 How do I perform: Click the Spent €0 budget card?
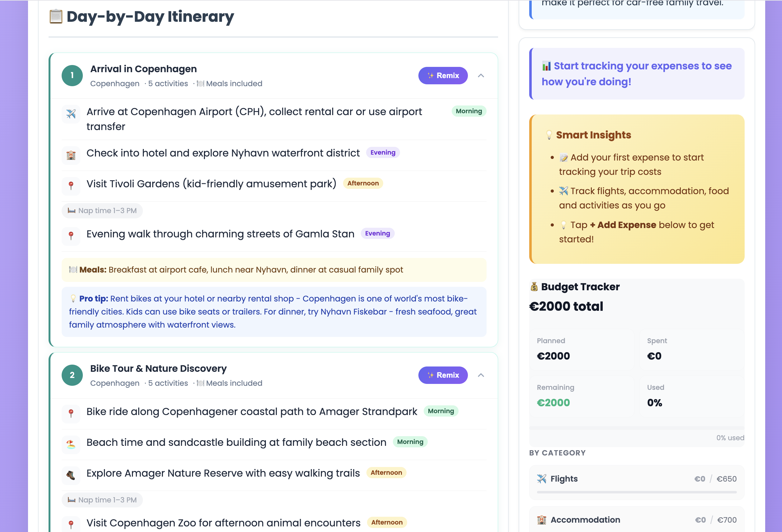point(692,350)
